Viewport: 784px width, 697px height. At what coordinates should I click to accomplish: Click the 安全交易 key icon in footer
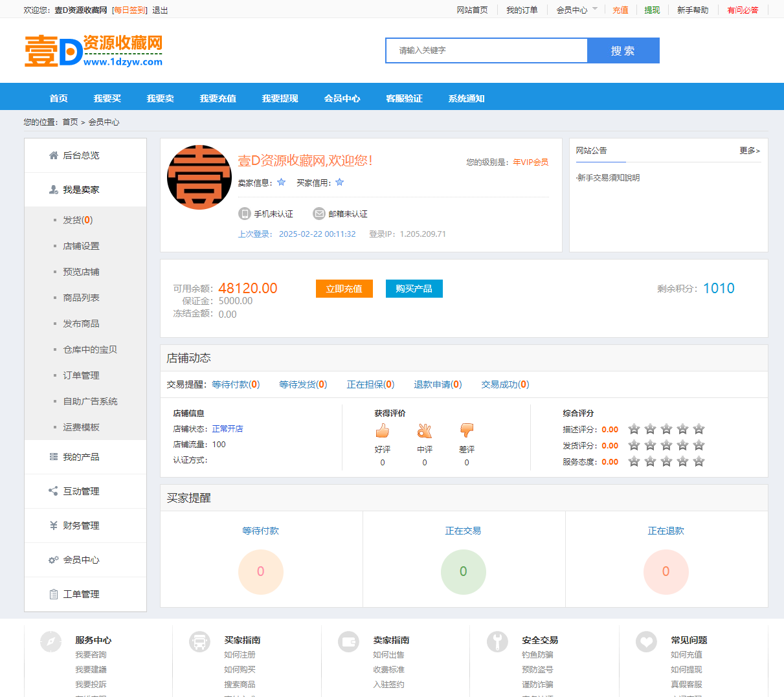coord(497,641)
